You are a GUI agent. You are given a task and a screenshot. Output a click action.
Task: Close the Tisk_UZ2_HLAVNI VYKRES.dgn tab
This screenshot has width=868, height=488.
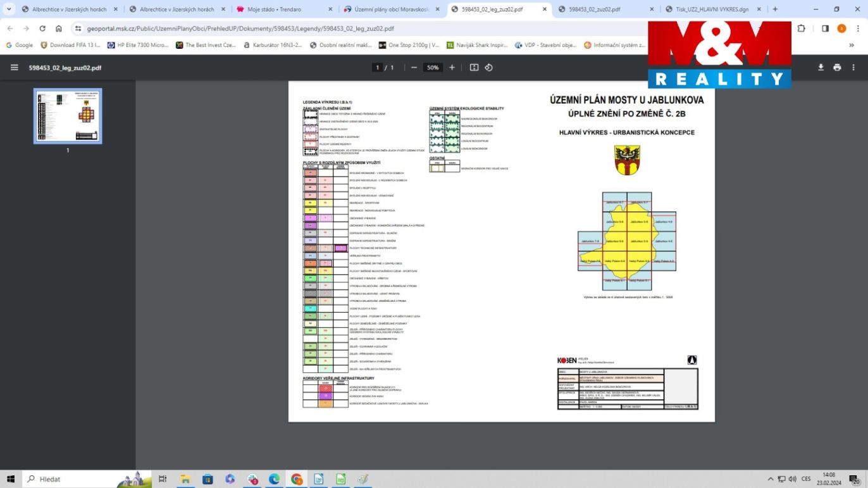[759, 9]
